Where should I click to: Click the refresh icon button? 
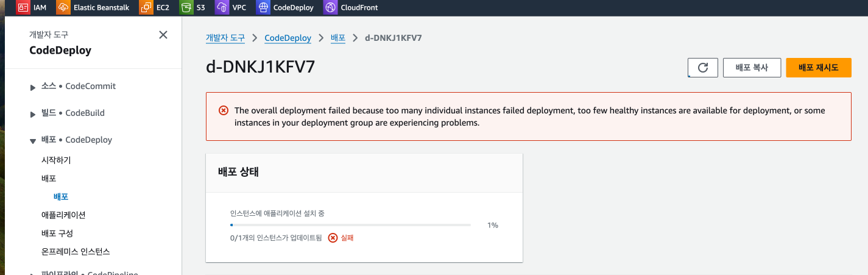(703, 68)
